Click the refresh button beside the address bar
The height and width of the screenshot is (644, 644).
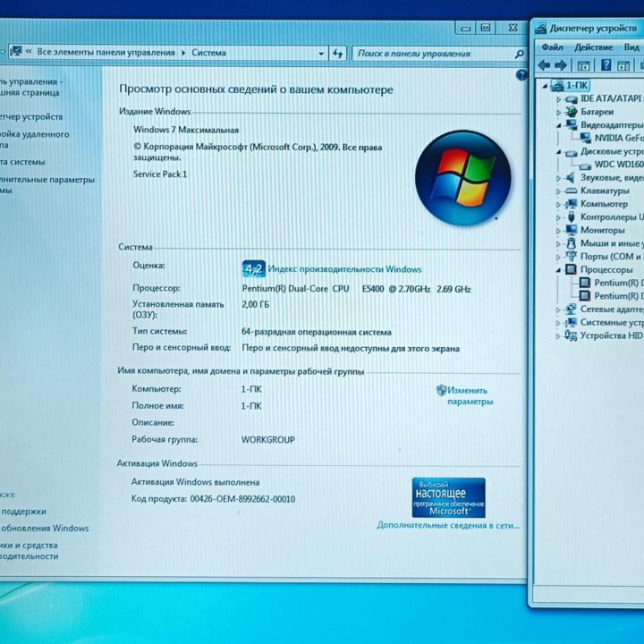pos(337,54)
